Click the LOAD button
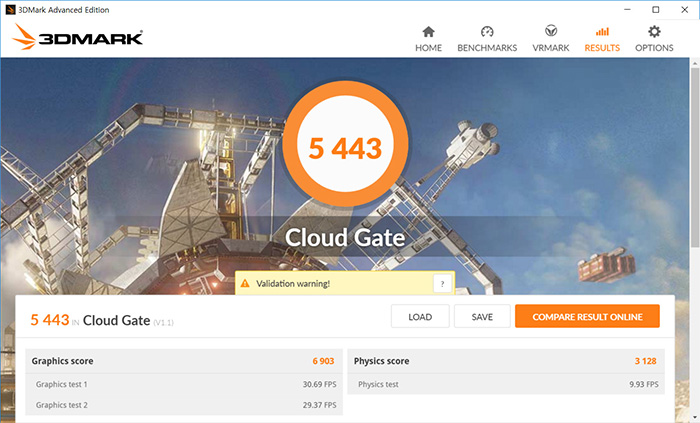 click(x=420, y=316)
